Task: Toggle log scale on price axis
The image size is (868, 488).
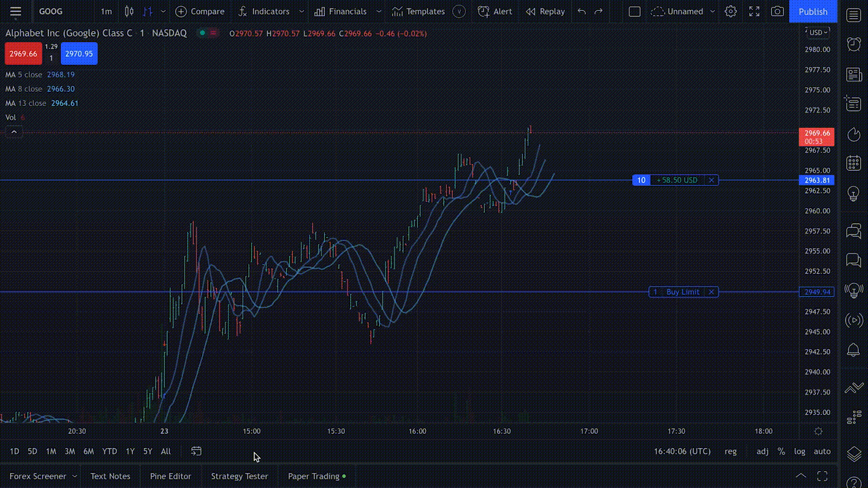Action: point(800,451)
